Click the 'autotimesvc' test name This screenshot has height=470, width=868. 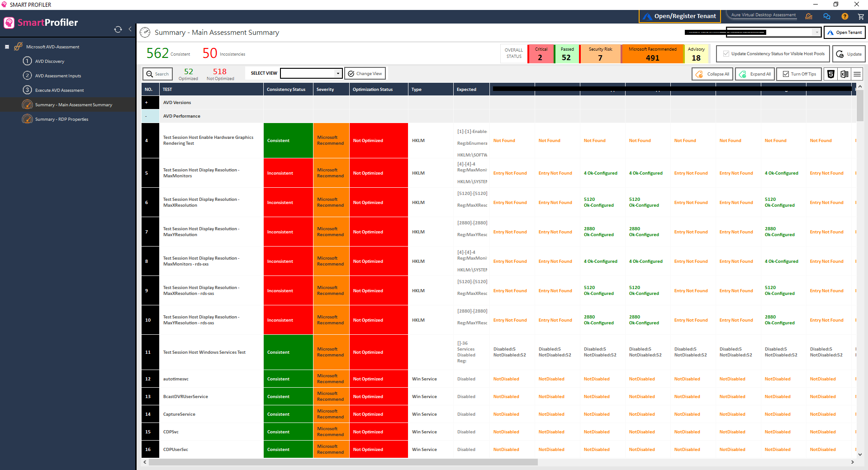point(176,379)
